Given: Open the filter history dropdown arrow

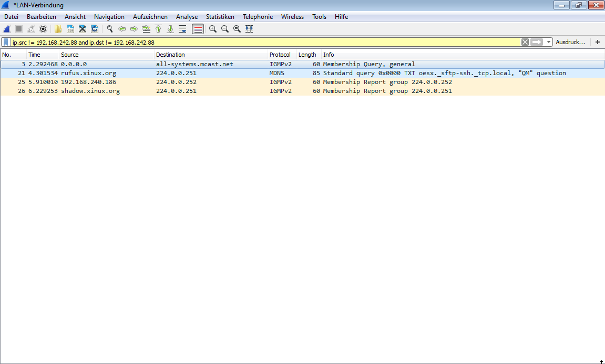Looking at the screenshot, I should (x=549, y=42).
